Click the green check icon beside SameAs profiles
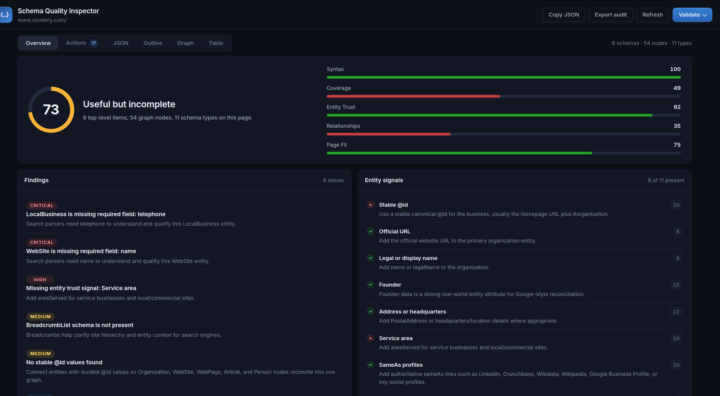 370,365
